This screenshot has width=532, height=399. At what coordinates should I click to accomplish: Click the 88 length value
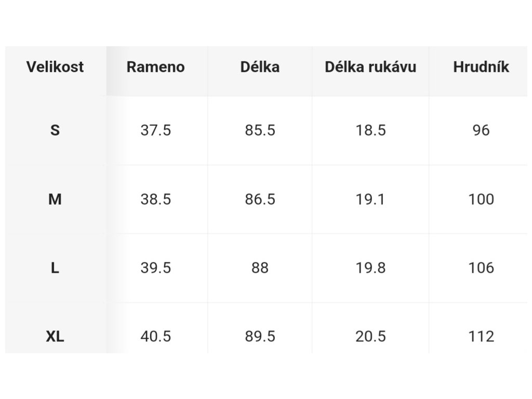point(260,268)
